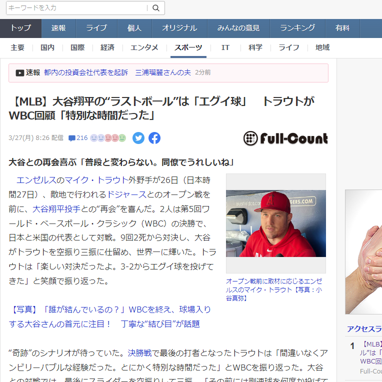
Task: Click the emoji reaction icons row
Action: [x=108, y=138]
